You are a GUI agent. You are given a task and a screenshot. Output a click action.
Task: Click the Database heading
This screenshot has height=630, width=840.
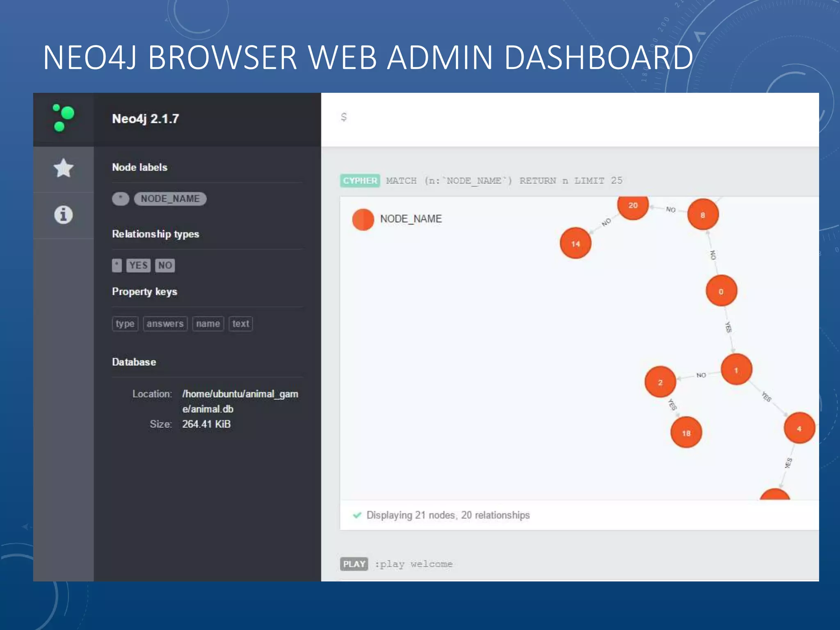click(134, 362)
